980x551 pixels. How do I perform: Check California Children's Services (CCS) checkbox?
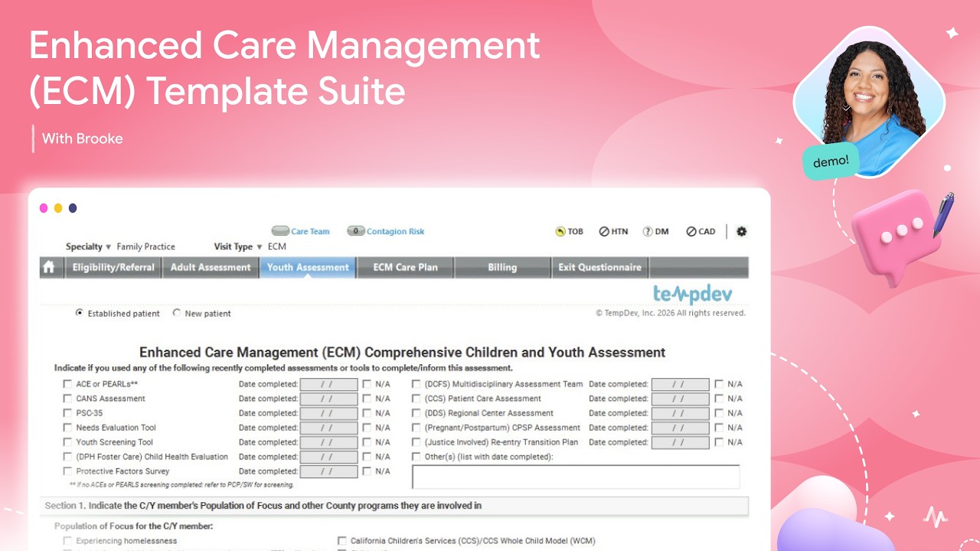[x=342, y=541]
